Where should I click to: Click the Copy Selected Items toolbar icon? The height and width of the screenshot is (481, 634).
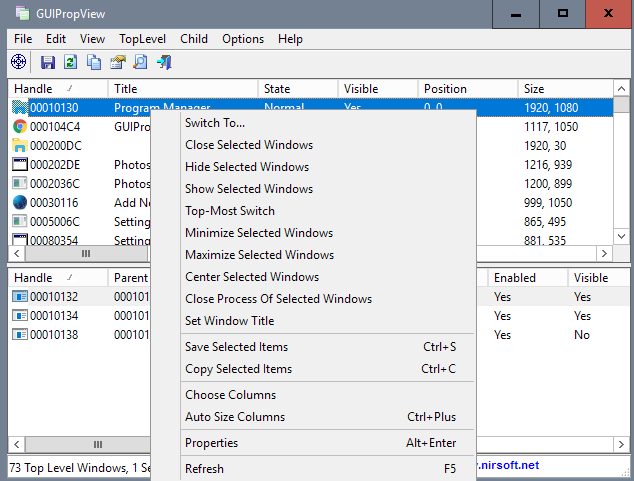tap(94, 62)
